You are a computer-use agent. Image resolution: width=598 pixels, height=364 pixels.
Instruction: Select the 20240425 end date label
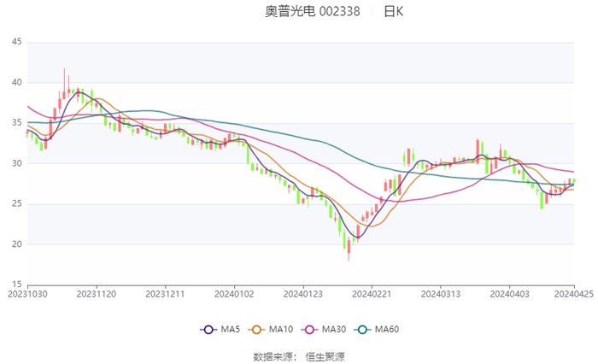(x=573, y=293)
